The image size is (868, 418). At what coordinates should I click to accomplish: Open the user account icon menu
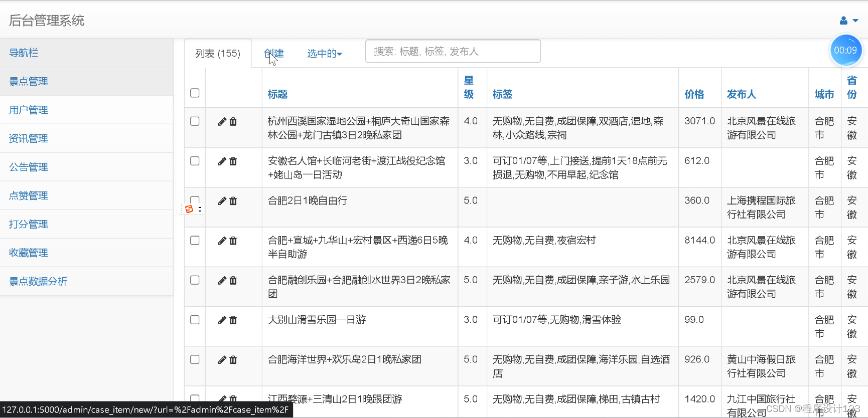843,21
